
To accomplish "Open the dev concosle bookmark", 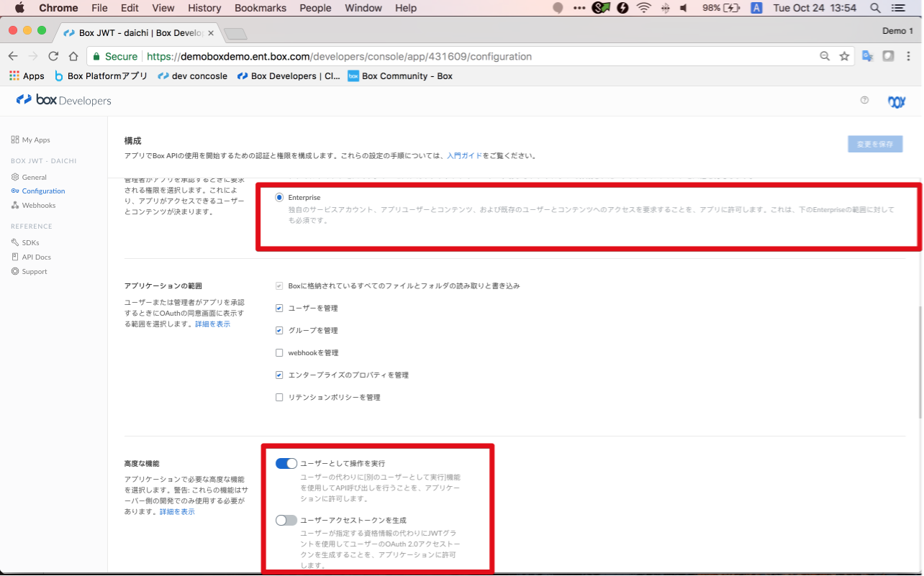I will [x=193, y=76].
